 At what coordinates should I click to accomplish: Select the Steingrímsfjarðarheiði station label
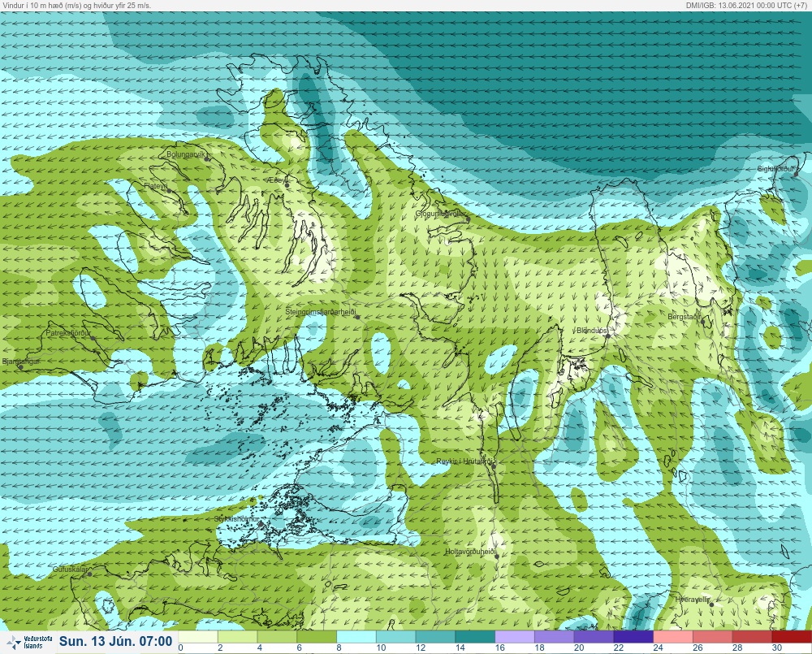point(321,312)
